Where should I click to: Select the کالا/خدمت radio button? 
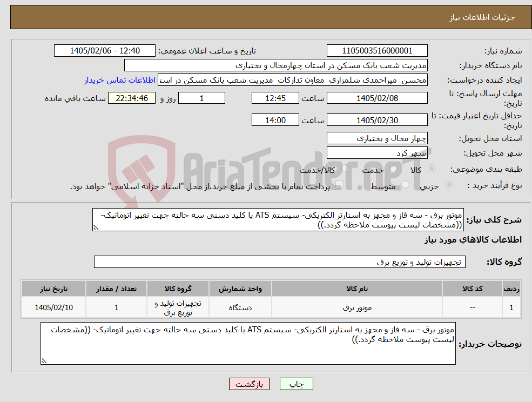point(345,169)
